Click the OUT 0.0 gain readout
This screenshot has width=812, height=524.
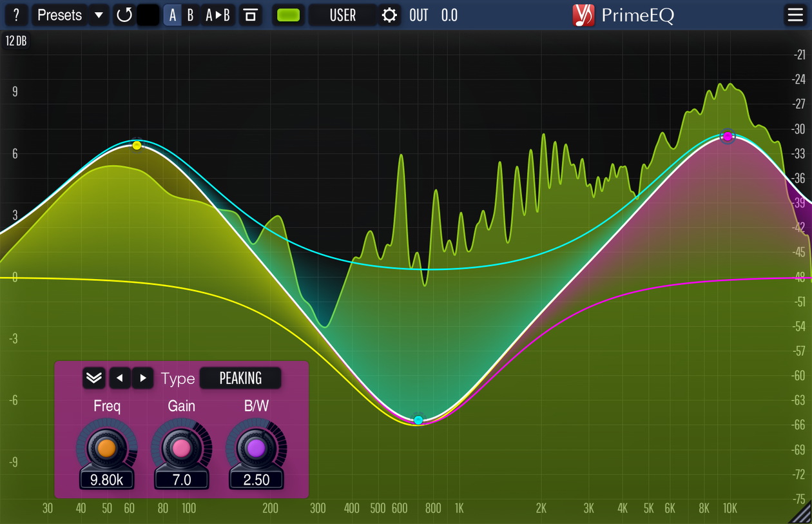pyautogui.click(x=433, y=15)
